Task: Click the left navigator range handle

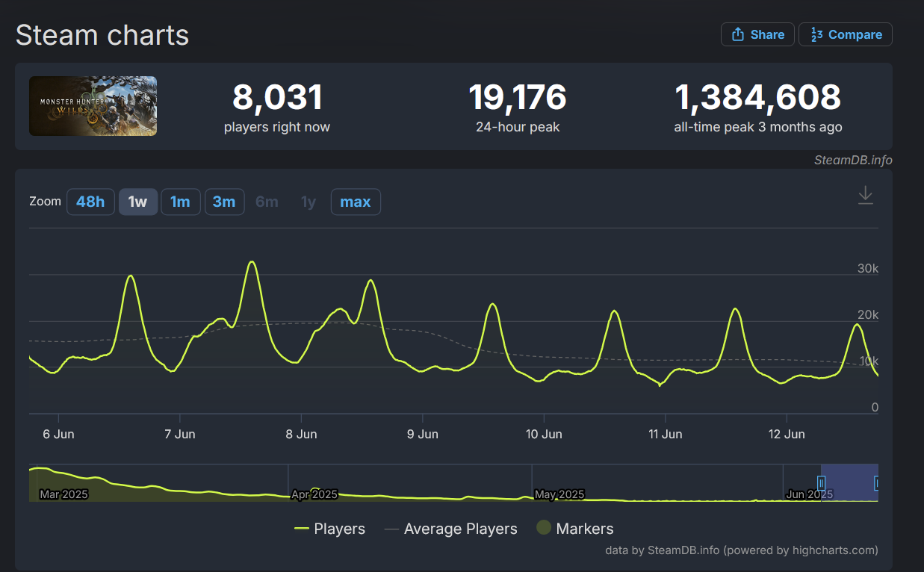Action: (x=821, y=483)
